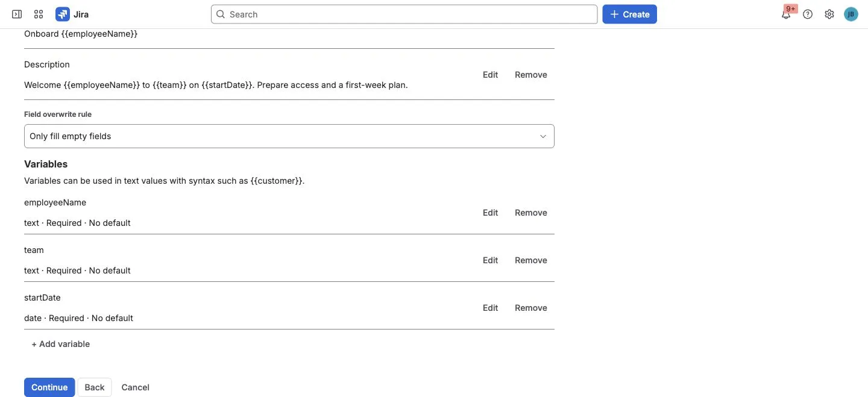Remove the employeeName variable
Viewport: 868px width, 397px height.
point(530,213)
